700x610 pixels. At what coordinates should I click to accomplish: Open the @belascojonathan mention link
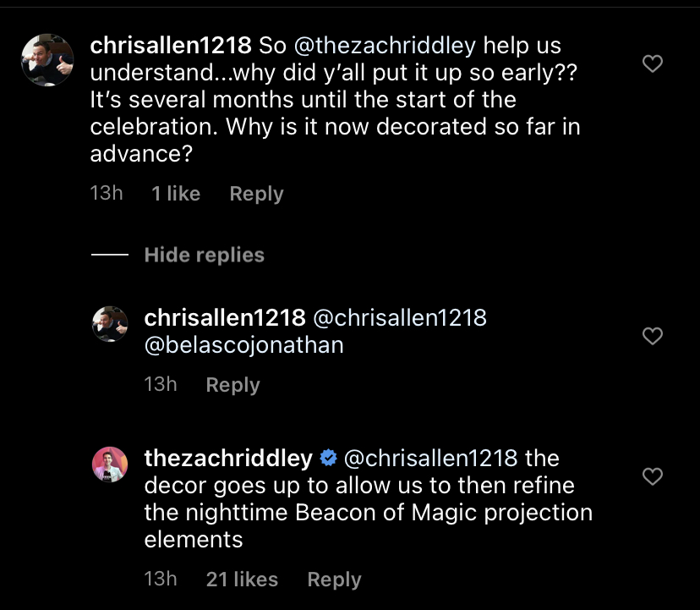coord(243,345)
